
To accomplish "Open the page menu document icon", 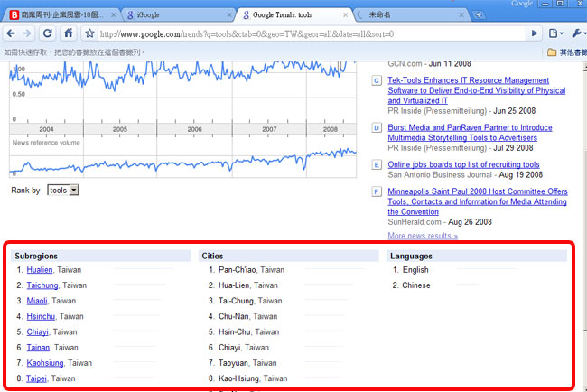I will (555, 33).
